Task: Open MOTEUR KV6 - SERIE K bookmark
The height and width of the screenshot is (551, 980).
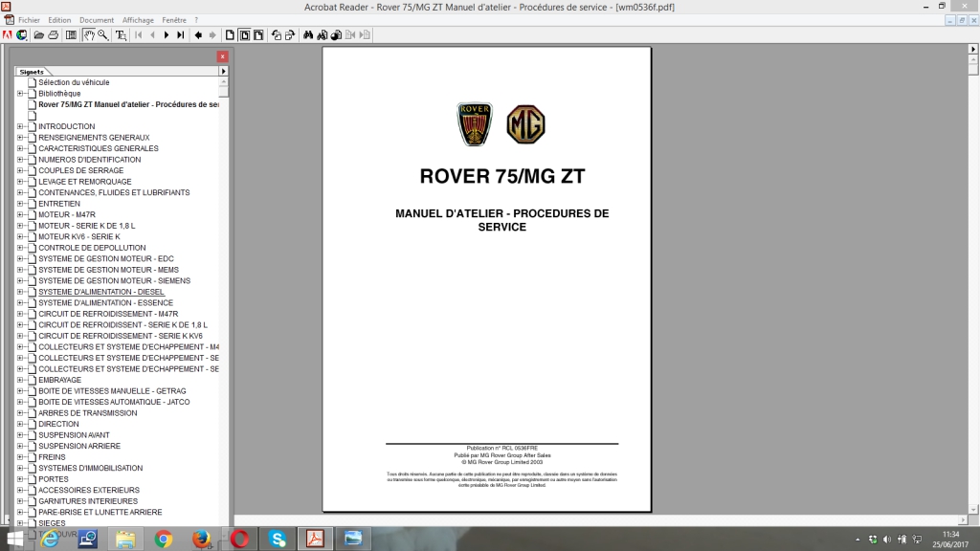Action: (78, 237)
